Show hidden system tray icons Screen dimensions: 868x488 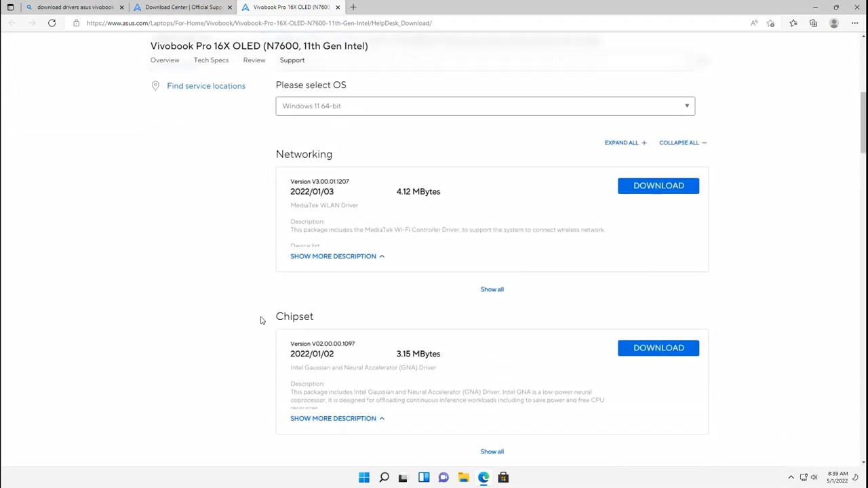point(791,477)
